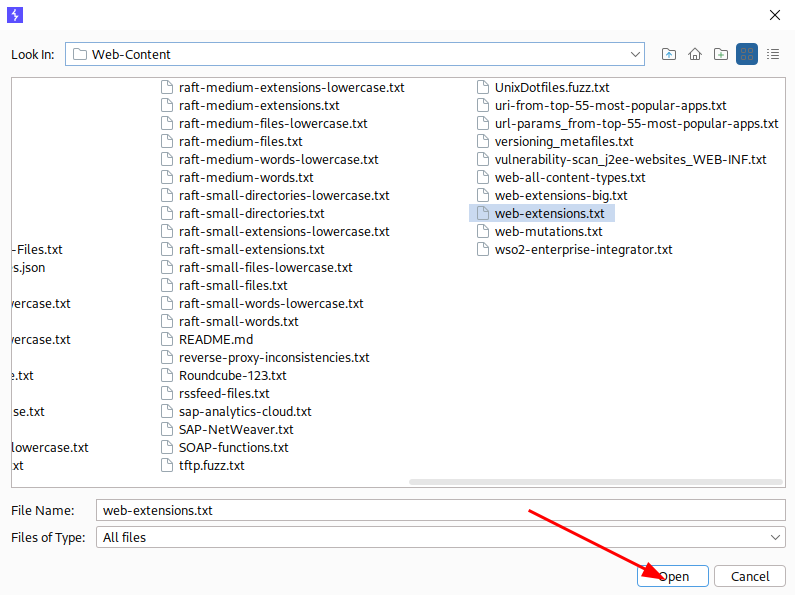Close the file chooser dialog window
The image size is (795, 595).
pos(774,15)
